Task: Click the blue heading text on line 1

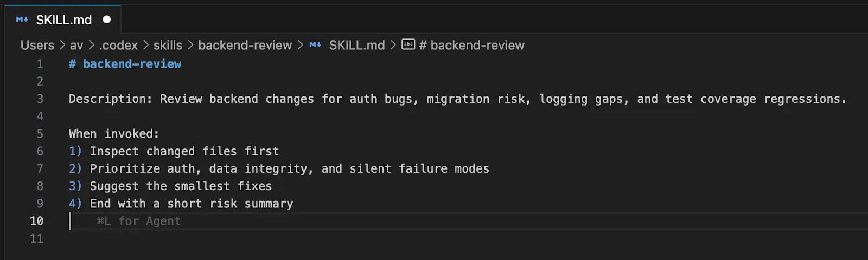Action: (x=131, y=64)
